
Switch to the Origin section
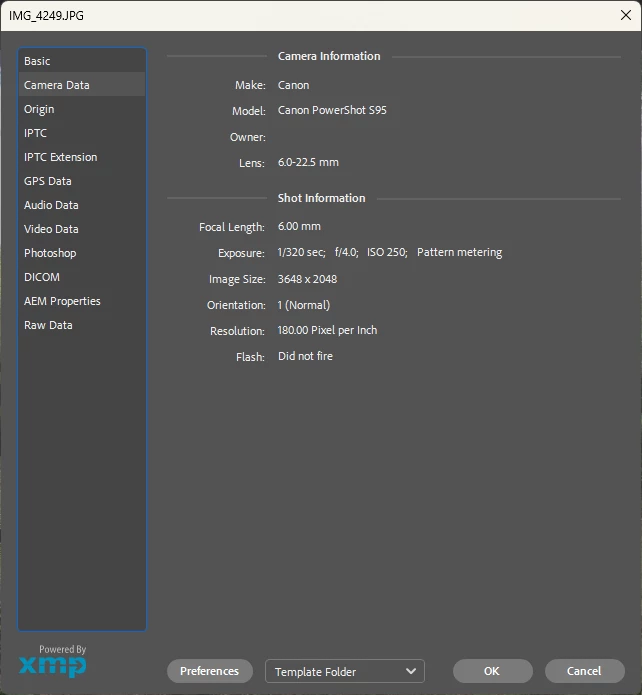(82, 109)
